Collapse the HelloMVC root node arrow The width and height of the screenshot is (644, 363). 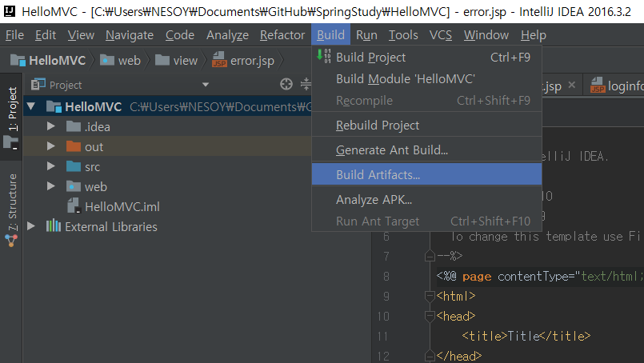(31, 106)
